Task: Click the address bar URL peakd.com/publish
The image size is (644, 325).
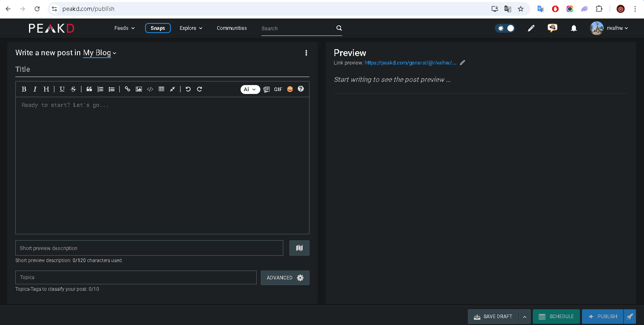Action: (88, 9)
